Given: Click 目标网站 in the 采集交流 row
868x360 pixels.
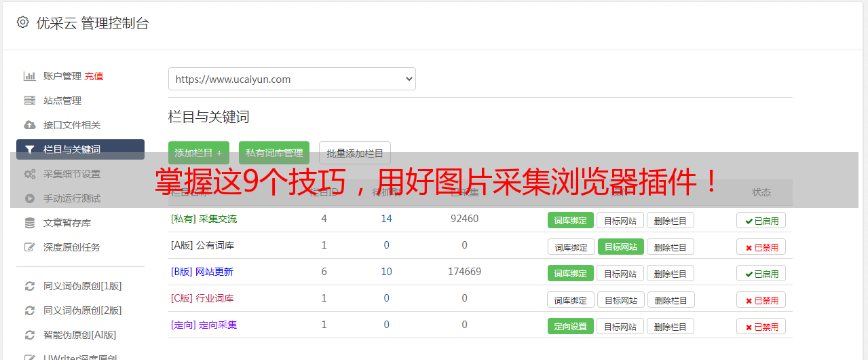Looking at the screenshot, I should 620,220.
